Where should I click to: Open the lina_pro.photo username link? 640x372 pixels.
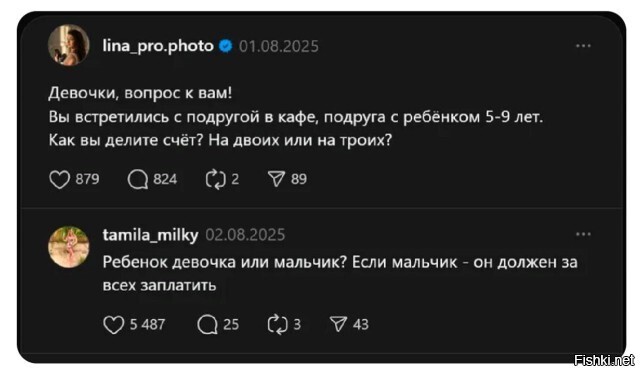coord(158,46)
